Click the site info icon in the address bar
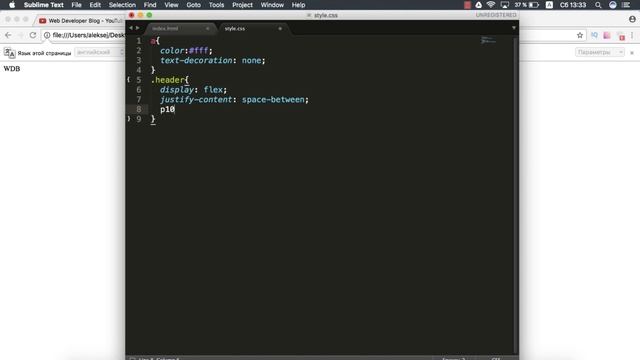The width and height of the screenshot is (640, 360). coord(47,35)
